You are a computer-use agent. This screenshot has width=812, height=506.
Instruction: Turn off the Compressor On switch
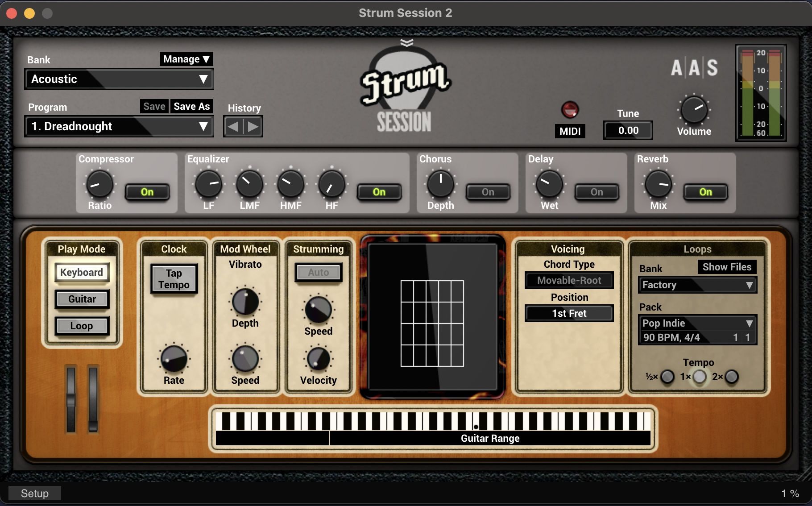click(147, 192)
